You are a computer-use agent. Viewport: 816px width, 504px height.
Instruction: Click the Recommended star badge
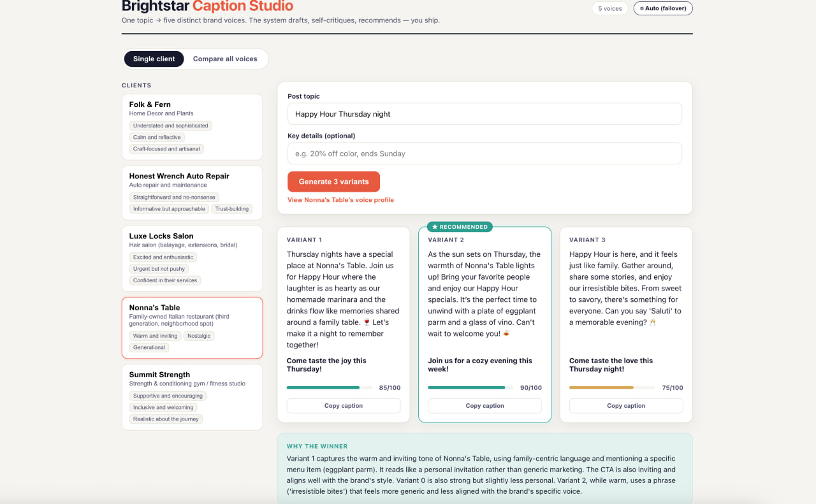click(460, 227)
